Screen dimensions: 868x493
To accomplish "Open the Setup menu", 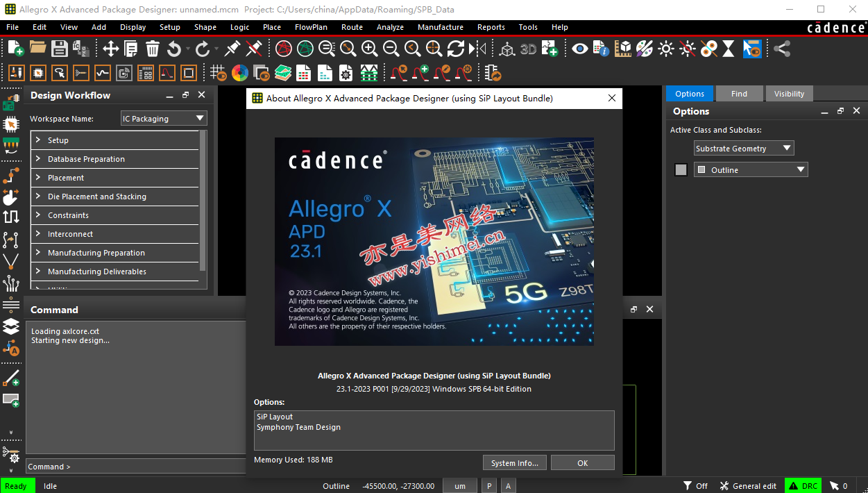I will tap(170, 27).
